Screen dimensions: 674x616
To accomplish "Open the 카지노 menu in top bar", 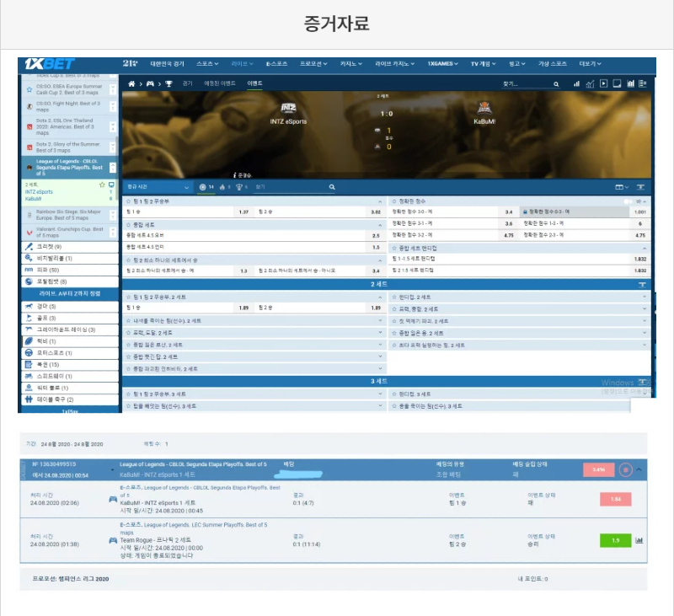I will tap(350, 63).
